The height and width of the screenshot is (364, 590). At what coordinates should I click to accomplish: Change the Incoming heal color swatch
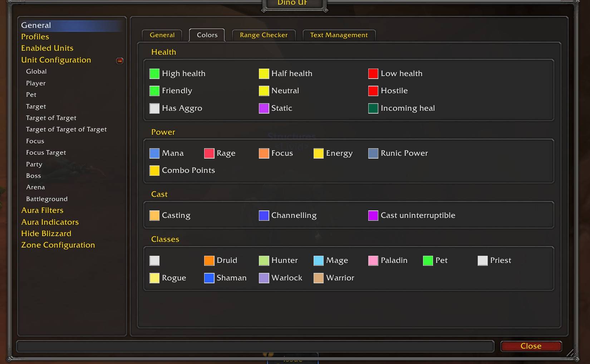click(373, 108)
